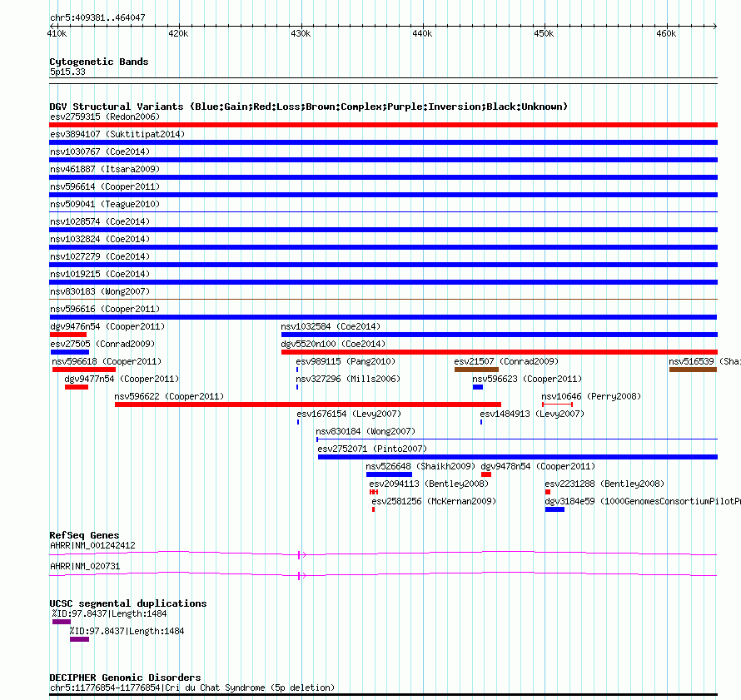Select the esv1676154 (Levy2007) label

coord(349,414)
